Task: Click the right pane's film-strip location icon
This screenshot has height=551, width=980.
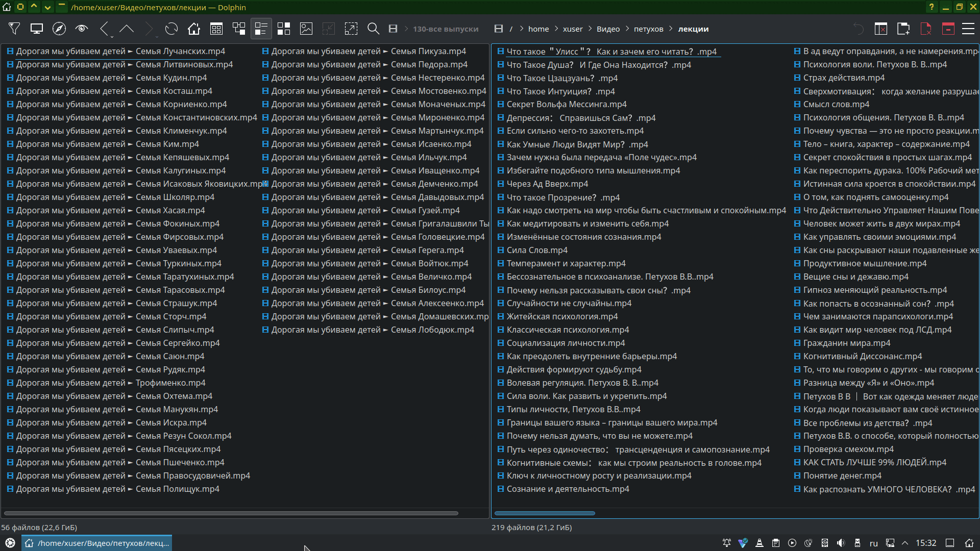Action: pyautogui.click(x=499, y=29)
